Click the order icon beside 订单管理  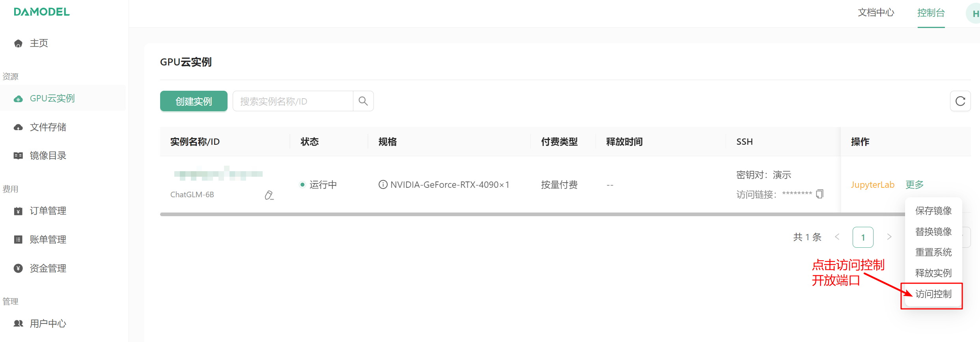click(18, 211)
